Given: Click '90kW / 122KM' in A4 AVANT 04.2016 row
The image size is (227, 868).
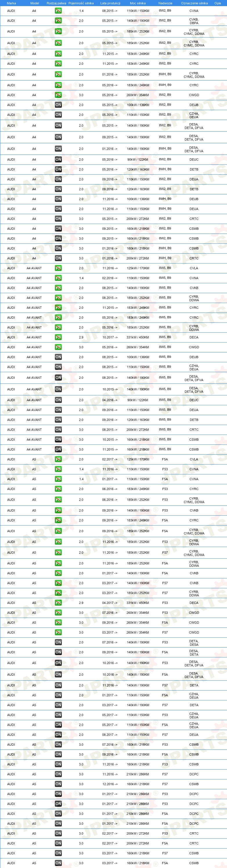Looking at the screenshot, I should click(138, 400).
